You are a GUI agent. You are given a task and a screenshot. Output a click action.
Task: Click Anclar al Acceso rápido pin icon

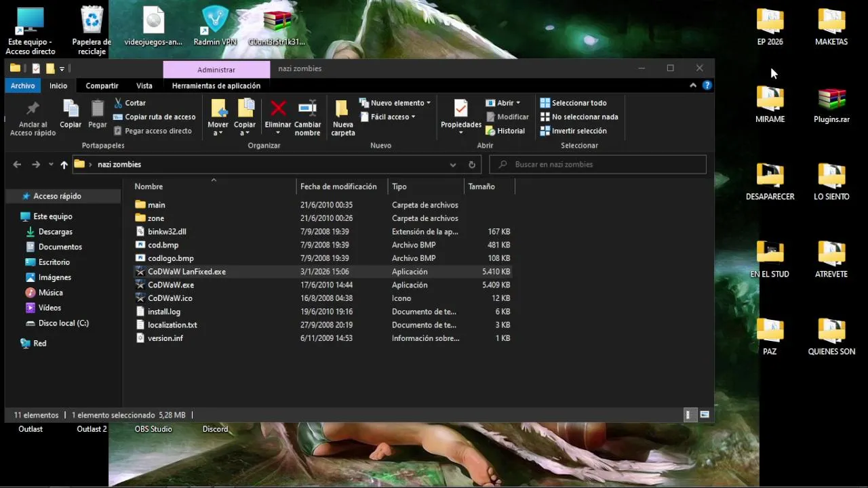point(33,109)
